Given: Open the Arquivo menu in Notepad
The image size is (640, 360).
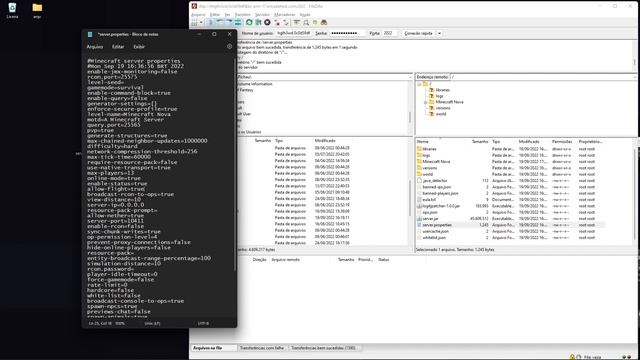Looking at the screenshot, I should click(x=95, y=47).
